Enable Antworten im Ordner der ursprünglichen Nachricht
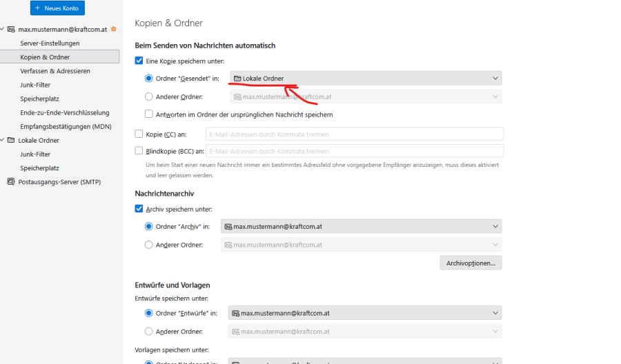The height and width of the screenshot is (364, 621). point(149,114)
